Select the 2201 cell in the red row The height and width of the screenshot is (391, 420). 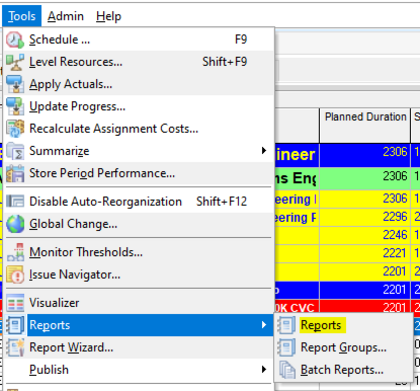pos(365,306)
